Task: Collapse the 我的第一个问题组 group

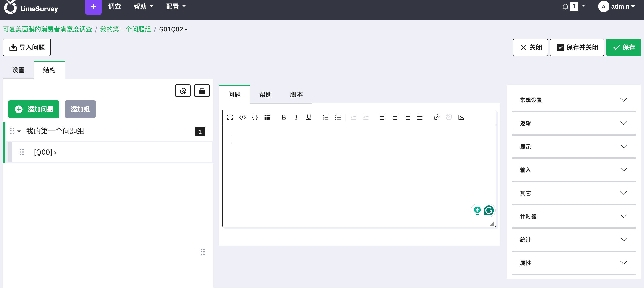Action: pyautogui.click(x=19, y=131)
